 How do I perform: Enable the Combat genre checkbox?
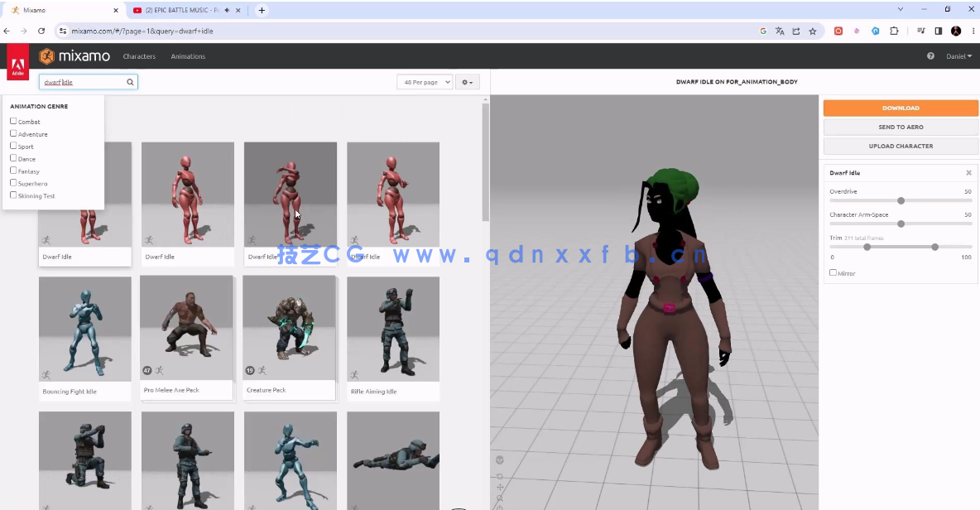click(x=13, y=121)
